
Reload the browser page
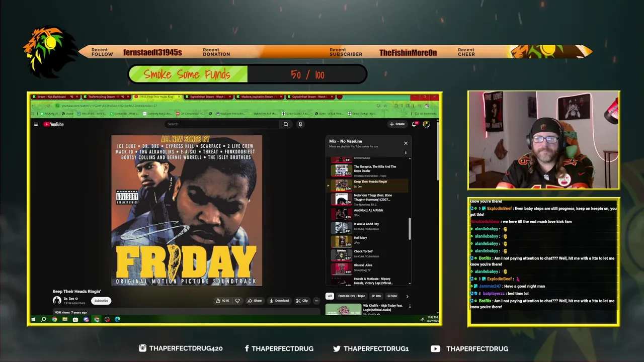(x=49, y=106)
